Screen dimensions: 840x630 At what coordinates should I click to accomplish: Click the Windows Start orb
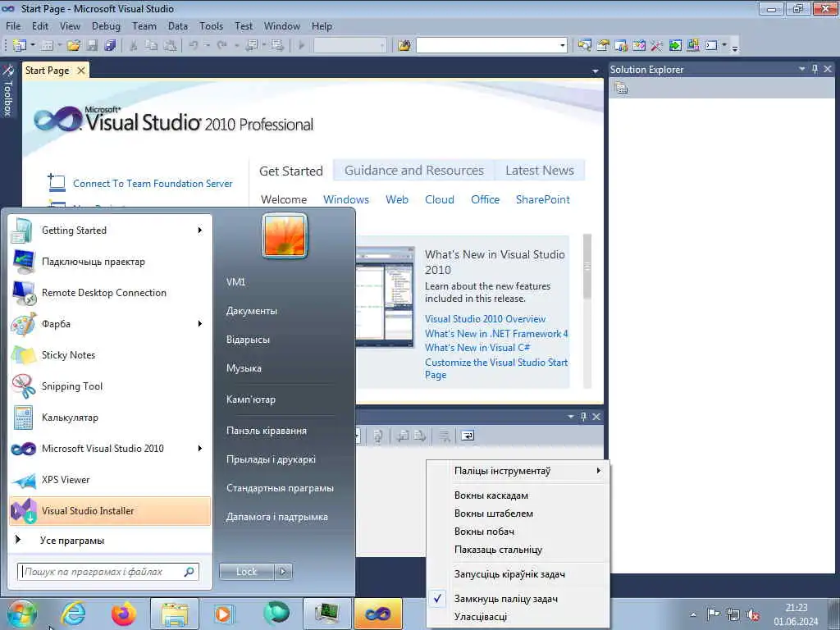click(x=22, y=614)
